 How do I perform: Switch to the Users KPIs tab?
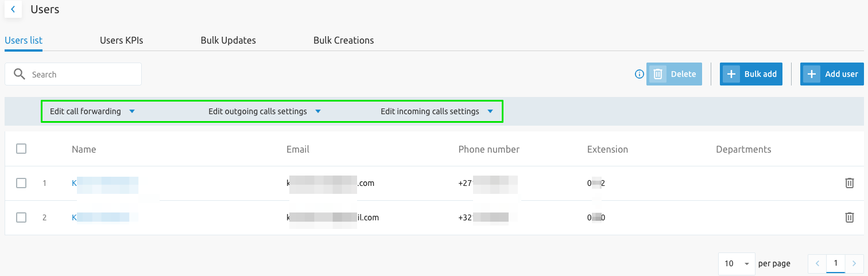click(x=121, y=40)
